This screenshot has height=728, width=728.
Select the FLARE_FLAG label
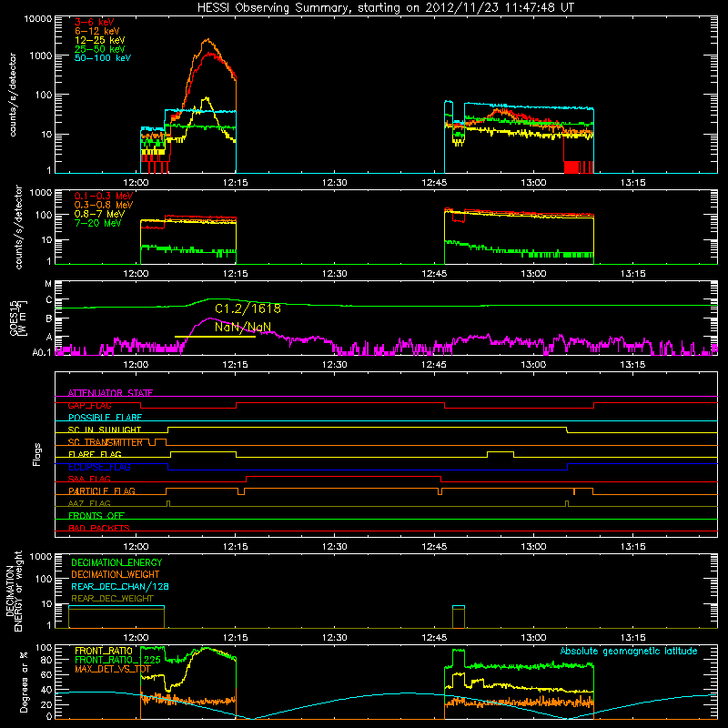click(95, 454)
